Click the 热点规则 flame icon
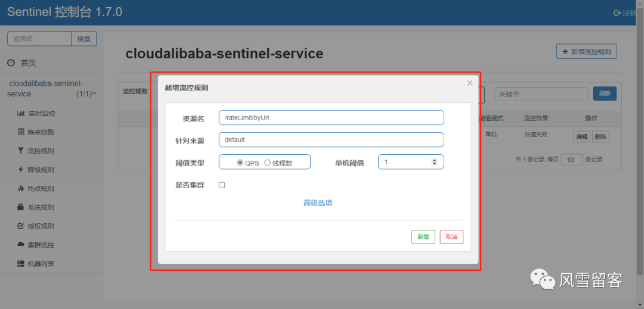The width and height of the screenshot is (644, 309). point(20,189)
